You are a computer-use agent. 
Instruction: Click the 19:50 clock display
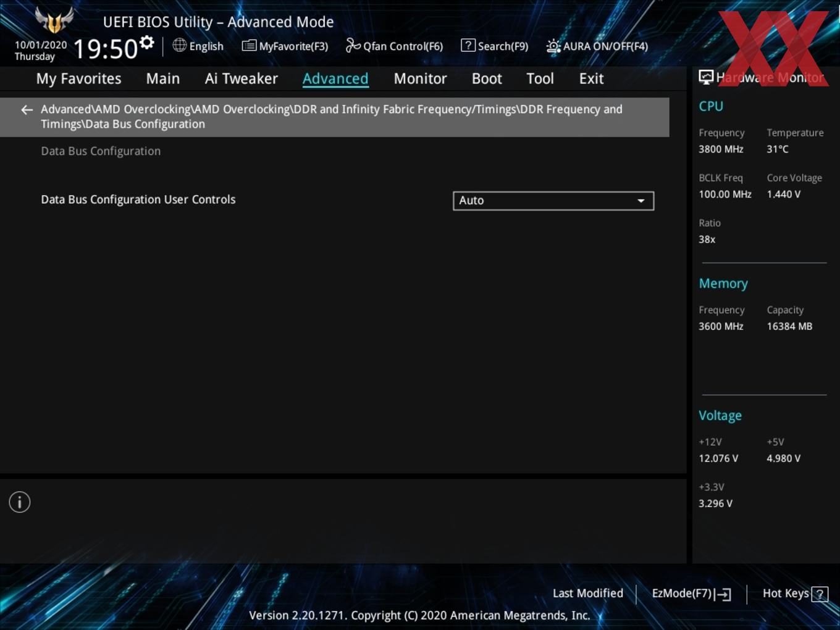click(105, 49)
